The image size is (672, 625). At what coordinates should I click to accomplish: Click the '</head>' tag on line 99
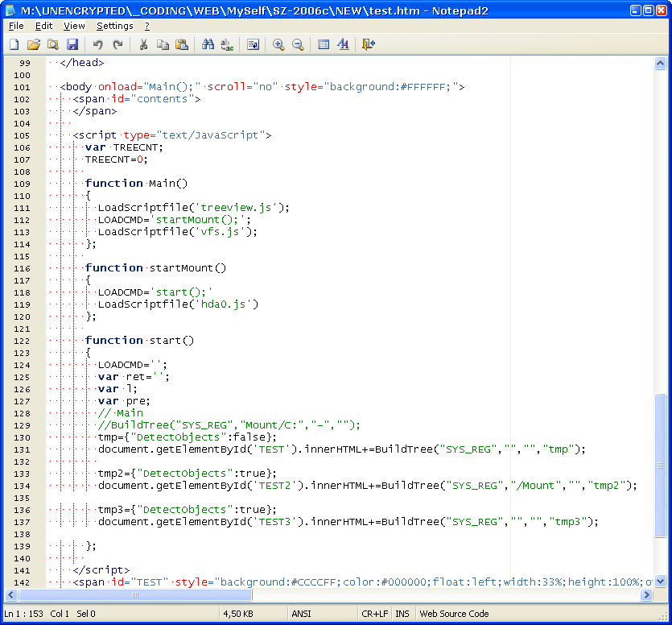pyautogui.click(x=82, y=63)
